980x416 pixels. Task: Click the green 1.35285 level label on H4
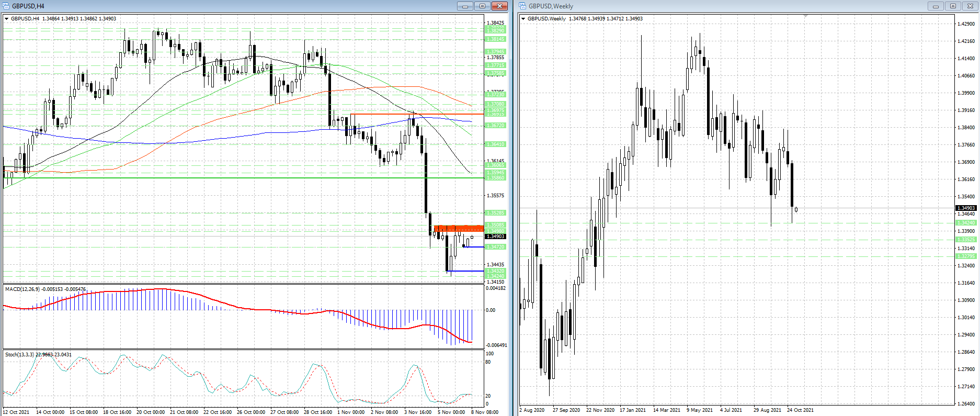495,213
